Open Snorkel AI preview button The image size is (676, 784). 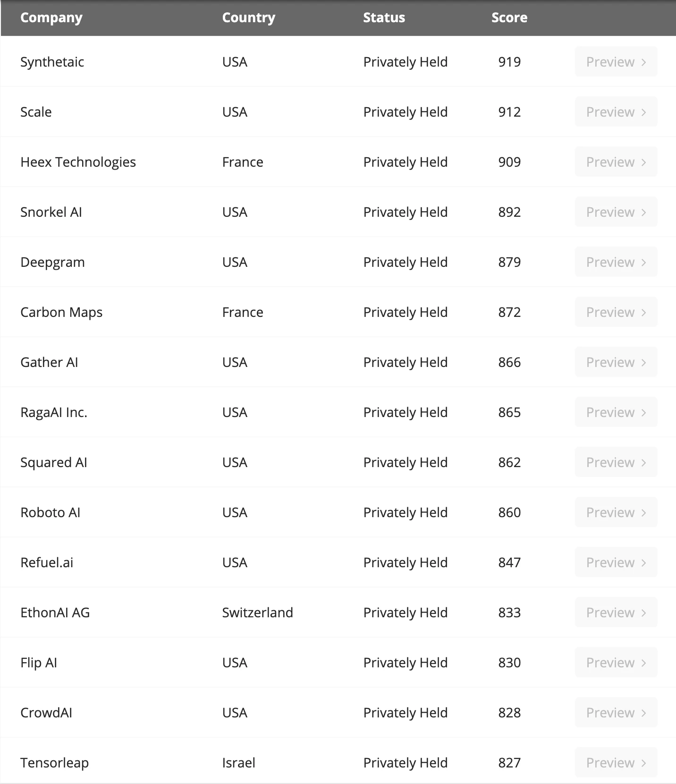click(616, 212)
